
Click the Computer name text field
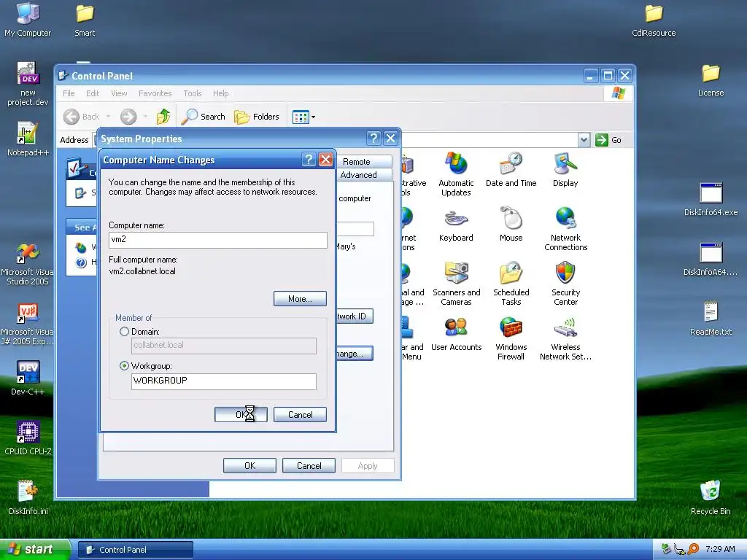[x=217, y=239]
